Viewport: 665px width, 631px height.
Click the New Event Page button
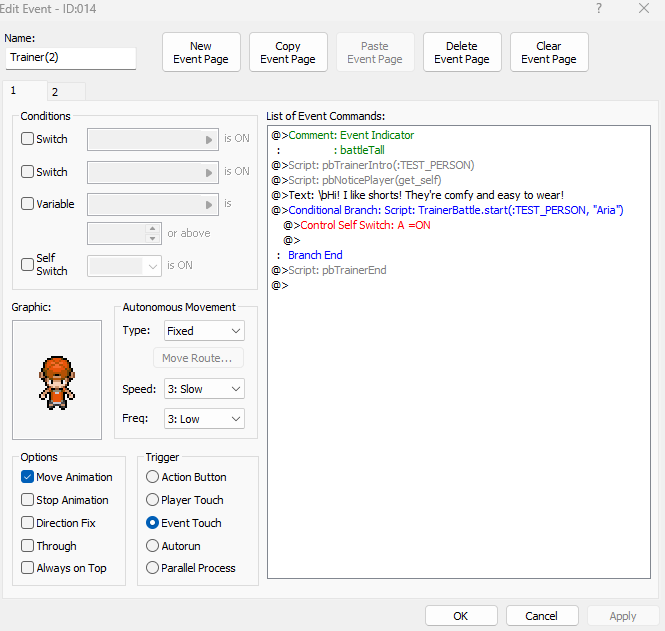[201, 53]
